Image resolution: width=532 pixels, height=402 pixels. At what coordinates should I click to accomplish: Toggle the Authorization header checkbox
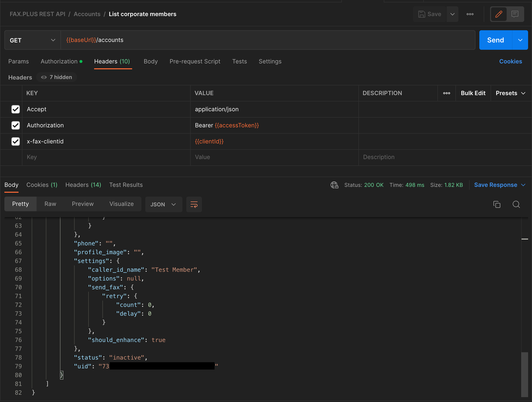[x=15, y=125]
